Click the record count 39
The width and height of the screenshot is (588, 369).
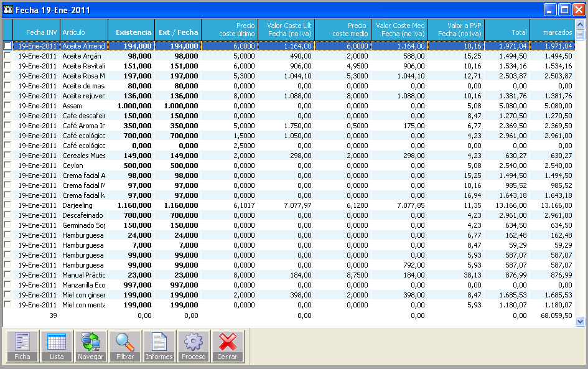tap(53, 315)
